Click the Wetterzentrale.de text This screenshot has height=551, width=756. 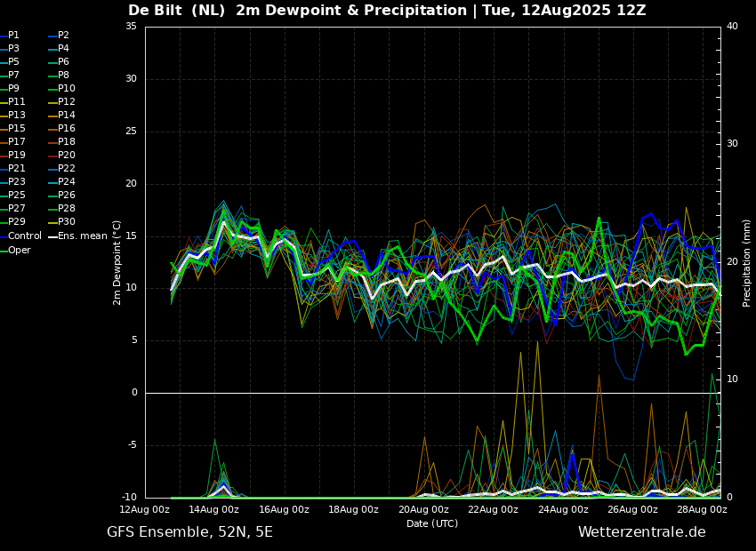click(641, 532)
